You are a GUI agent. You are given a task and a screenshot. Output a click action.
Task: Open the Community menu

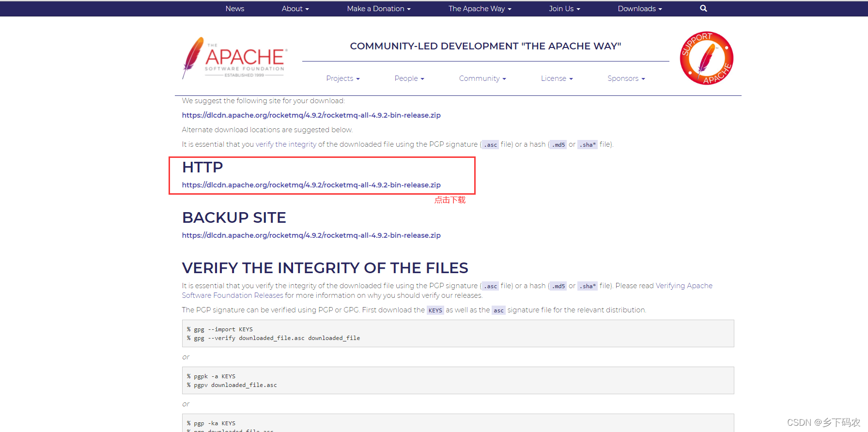pos(482,78)
